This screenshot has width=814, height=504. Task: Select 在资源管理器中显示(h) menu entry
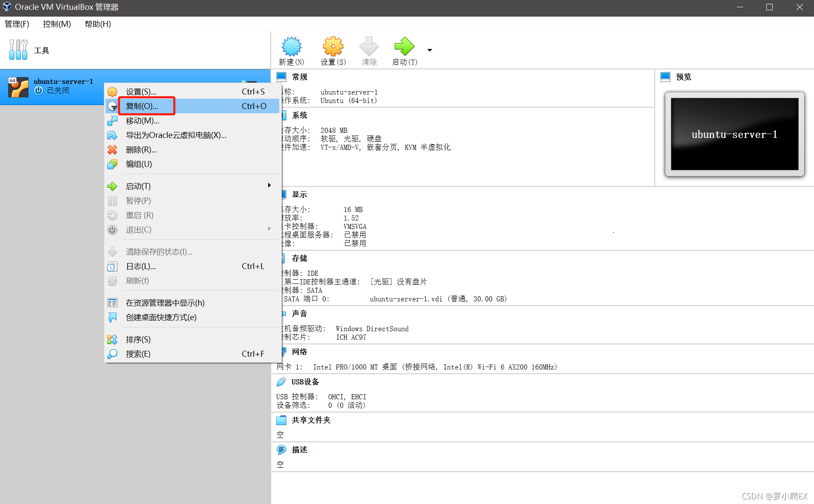point(192,303)
